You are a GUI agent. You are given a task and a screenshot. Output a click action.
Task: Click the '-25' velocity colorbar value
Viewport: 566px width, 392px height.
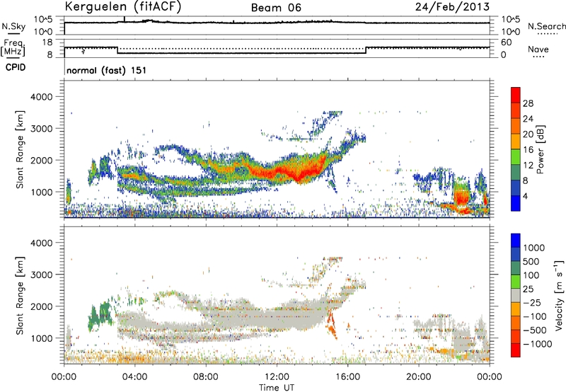point(532,302)
